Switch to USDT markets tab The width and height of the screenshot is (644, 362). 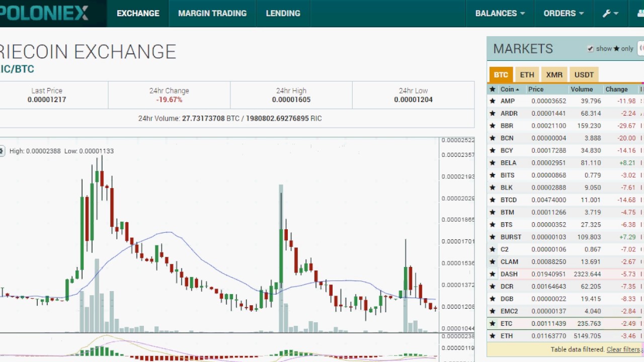(584, 74)
